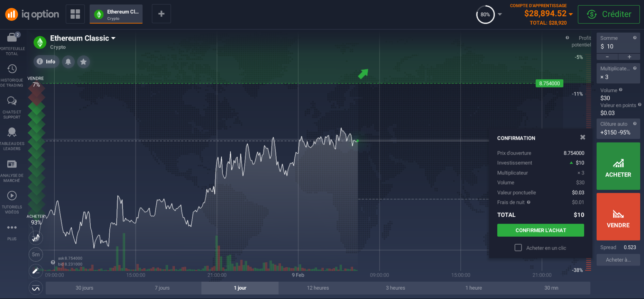This screenshot has height=299, width=644.
Task: Open the asset grid layout icon
Action: click(75, 14)
